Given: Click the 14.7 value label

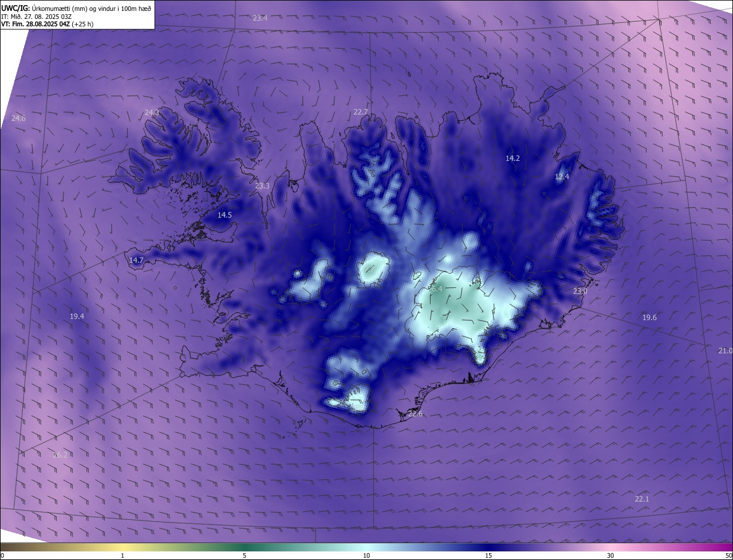Looking at the screenshot, I should pos(136,261).
